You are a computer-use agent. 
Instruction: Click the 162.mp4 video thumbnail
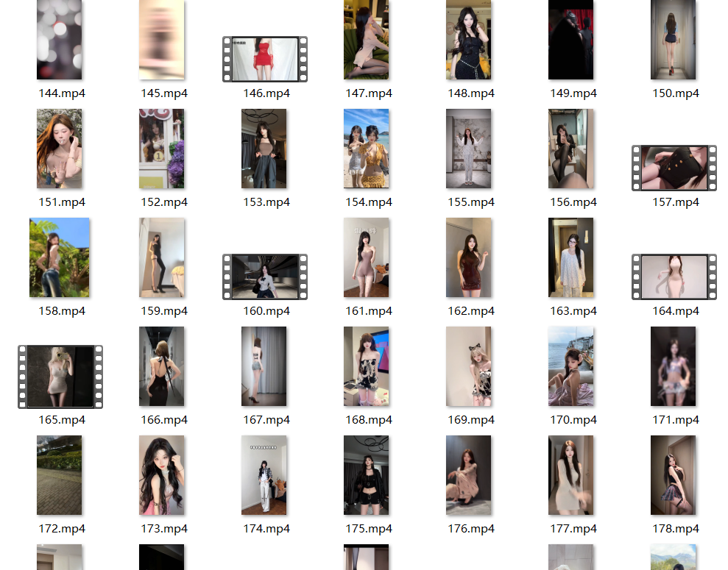469,257
